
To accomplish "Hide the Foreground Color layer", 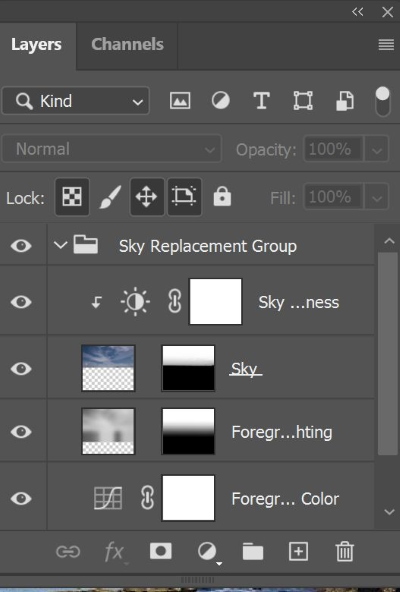I will pos(21,498).
